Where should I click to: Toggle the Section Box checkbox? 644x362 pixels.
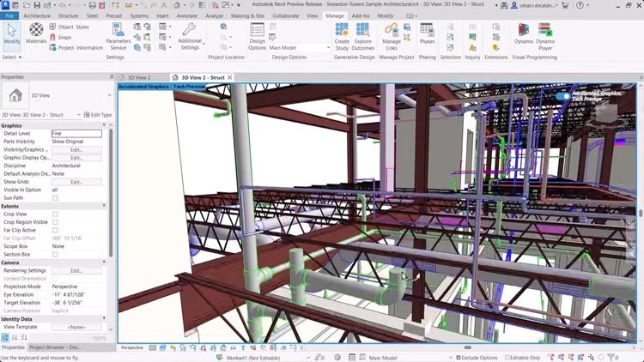55,255
